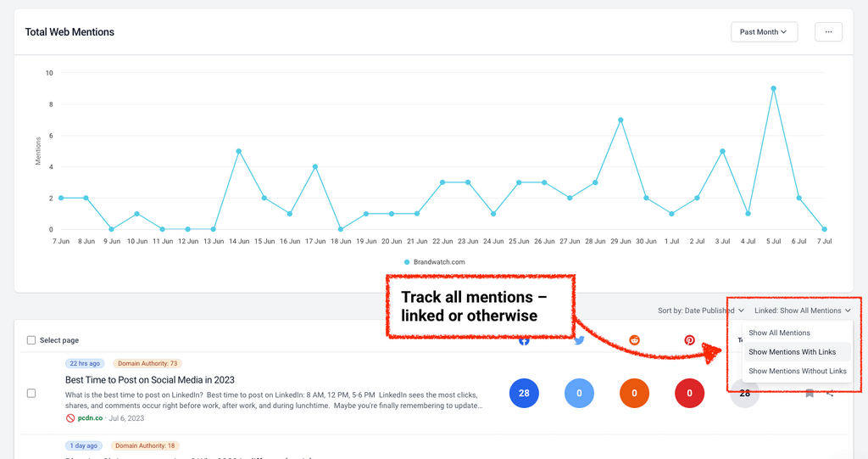Open the three-dots options menu

tap(828, 32)
